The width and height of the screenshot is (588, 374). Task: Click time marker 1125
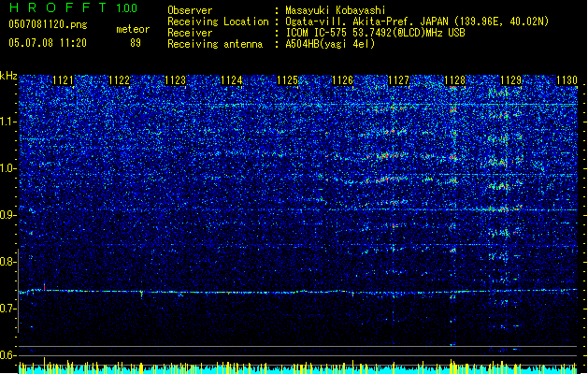(x=287, y=80)
